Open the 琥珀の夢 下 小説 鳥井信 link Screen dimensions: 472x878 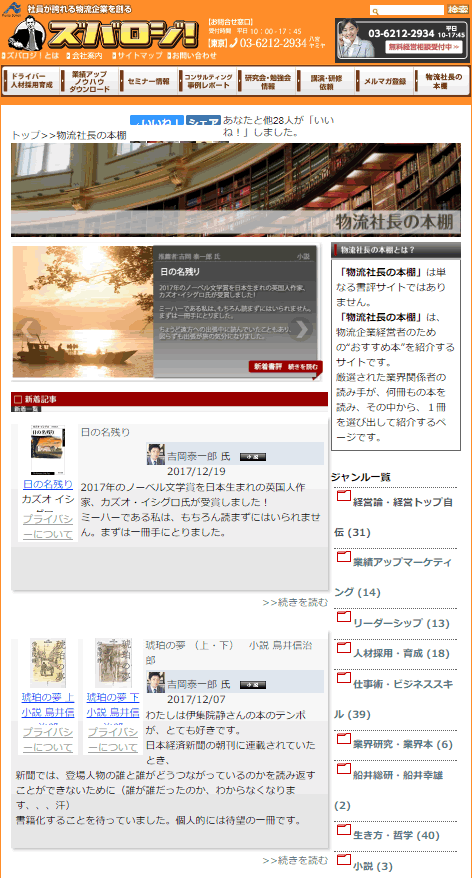pyautogui.click(x=113, y=704)
